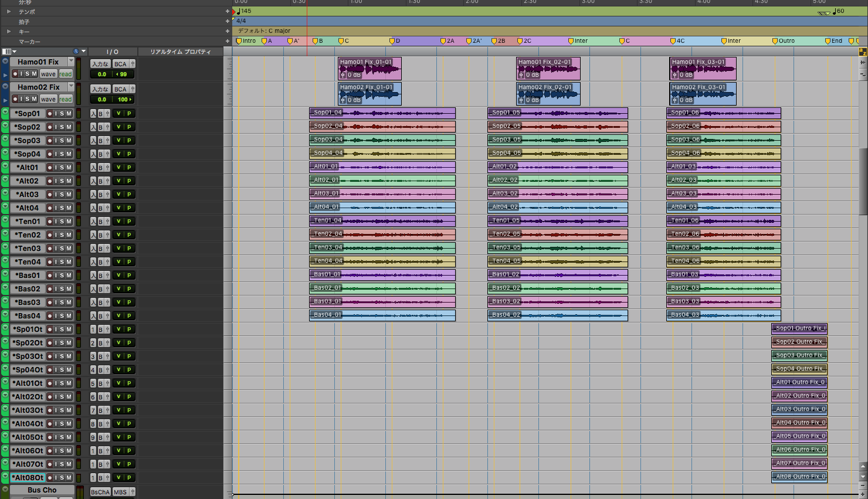Mute the *Alt05Ot track
Viewport: 868px width, 499px height.
(x=69, y=437)
